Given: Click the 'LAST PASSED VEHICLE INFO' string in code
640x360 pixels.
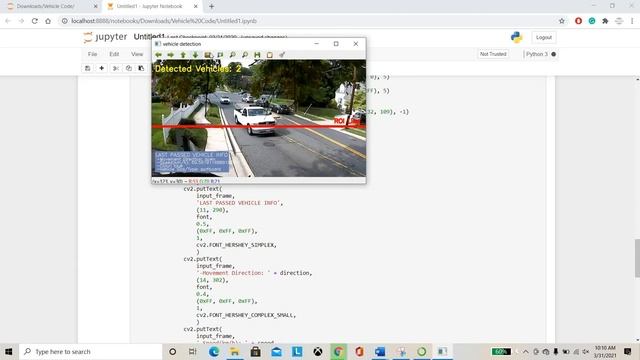Looking at the screenshot, I should point(239,203).
